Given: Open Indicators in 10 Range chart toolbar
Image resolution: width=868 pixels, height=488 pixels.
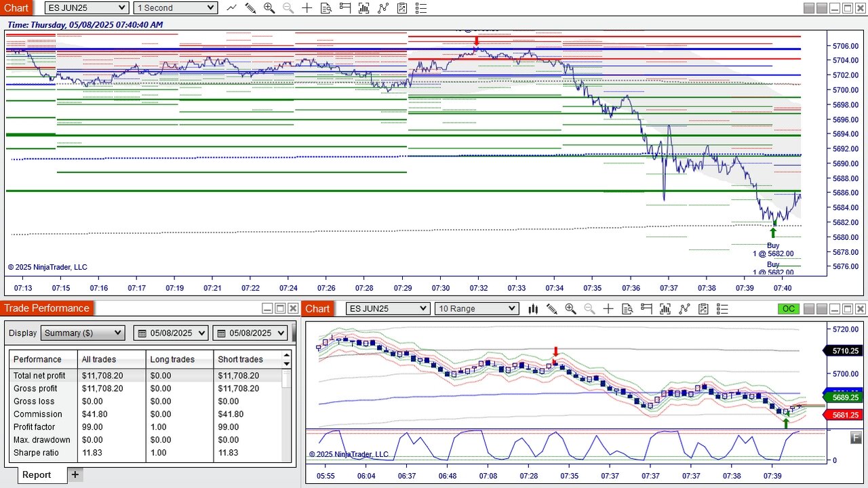Looking at the screenshot, I should pos(665,309).
